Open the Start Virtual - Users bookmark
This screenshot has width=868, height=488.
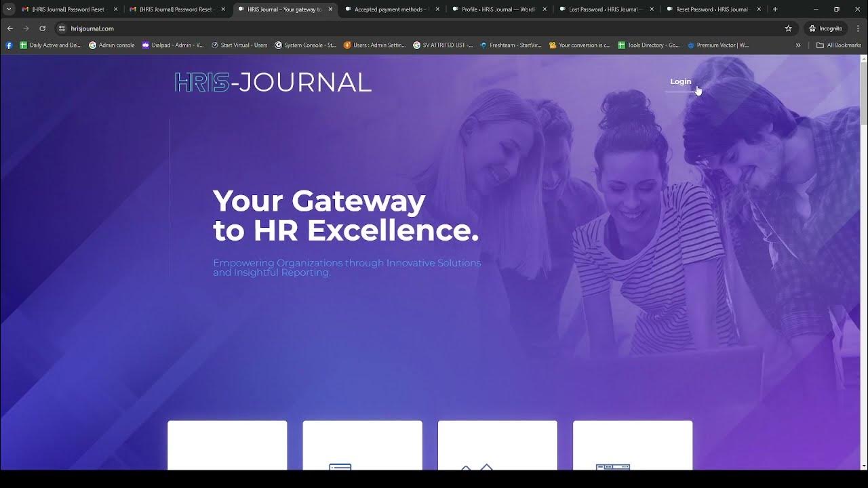coord(239,45)
